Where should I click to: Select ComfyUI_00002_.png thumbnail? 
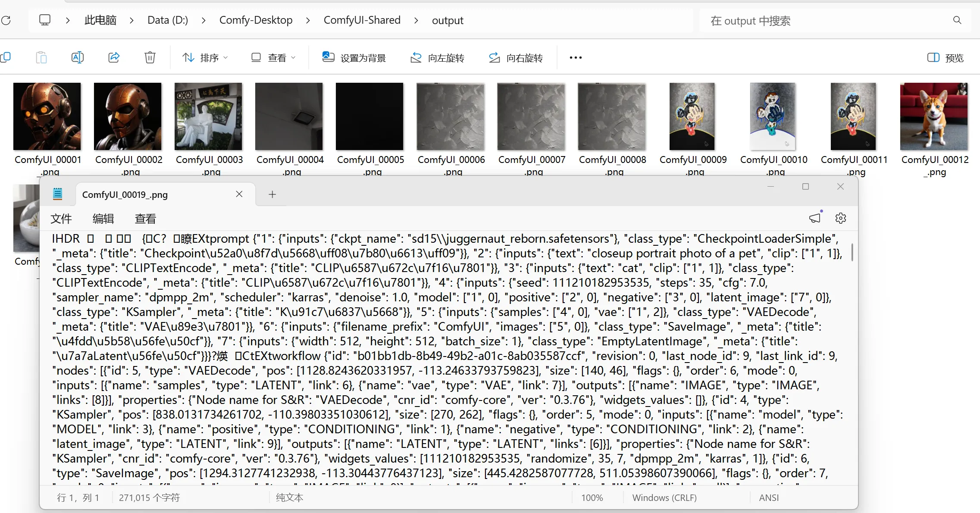(x=128, y=116)
